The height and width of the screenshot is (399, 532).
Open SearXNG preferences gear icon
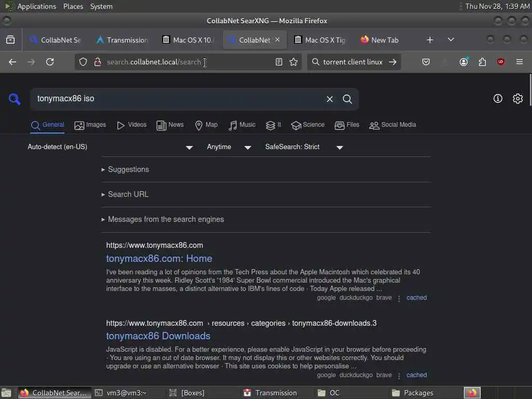[517, 98]
